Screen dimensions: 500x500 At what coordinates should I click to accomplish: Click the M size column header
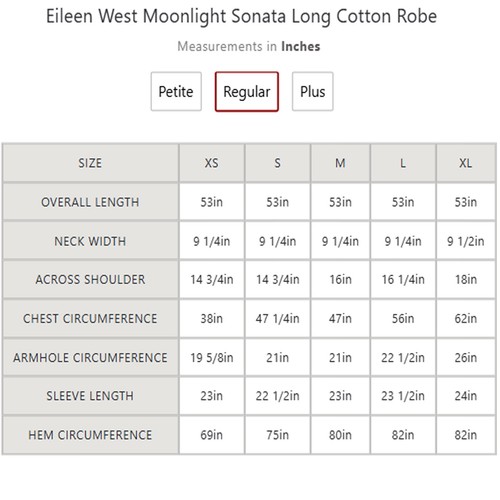pos(340,163)
